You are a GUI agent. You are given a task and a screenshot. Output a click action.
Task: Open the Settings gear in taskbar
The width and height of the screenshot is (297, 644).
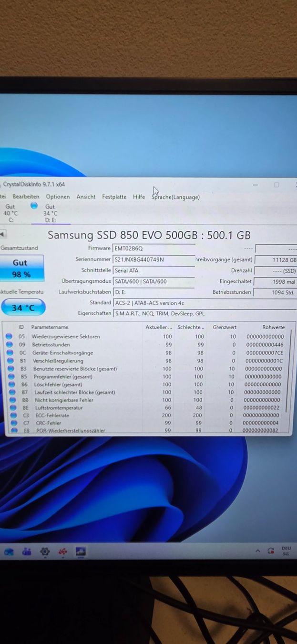pyautogui.click(x=45, y=551)
